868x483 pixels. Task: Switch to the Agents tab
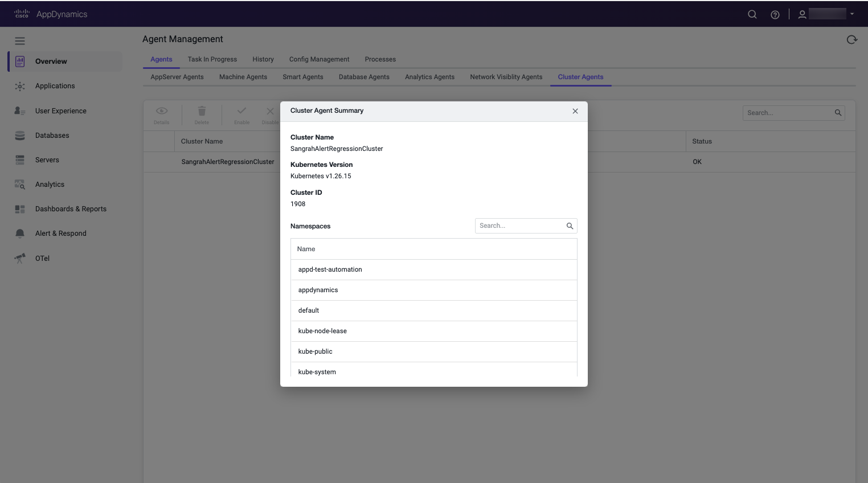coord(161,59)
